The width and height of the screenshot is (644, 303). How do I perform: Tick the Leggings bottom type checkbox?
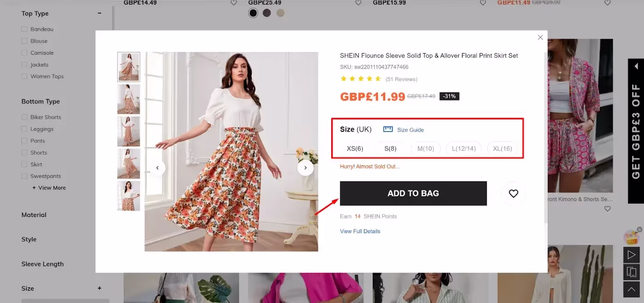(24, 129)
